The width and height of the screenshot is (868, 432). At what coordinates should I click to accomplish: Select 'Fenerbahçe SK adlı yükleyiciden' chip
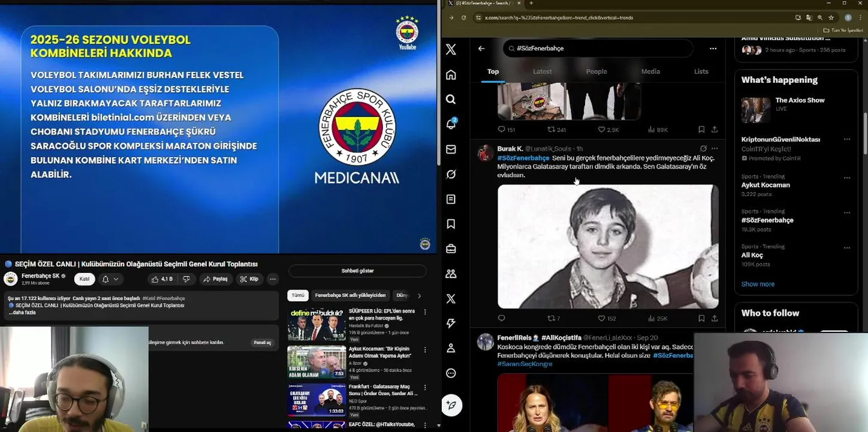351,295
